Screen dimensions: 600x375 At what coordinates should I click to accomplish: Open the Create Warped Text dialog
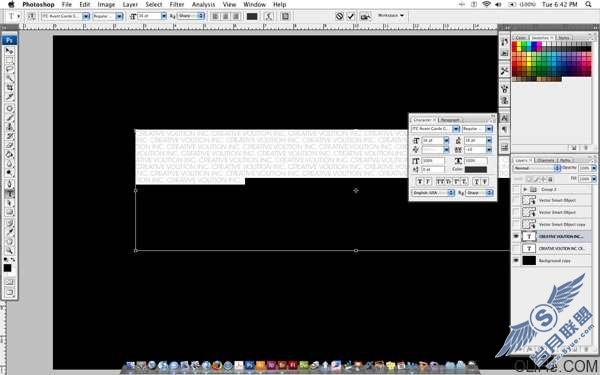coord(269,16)
